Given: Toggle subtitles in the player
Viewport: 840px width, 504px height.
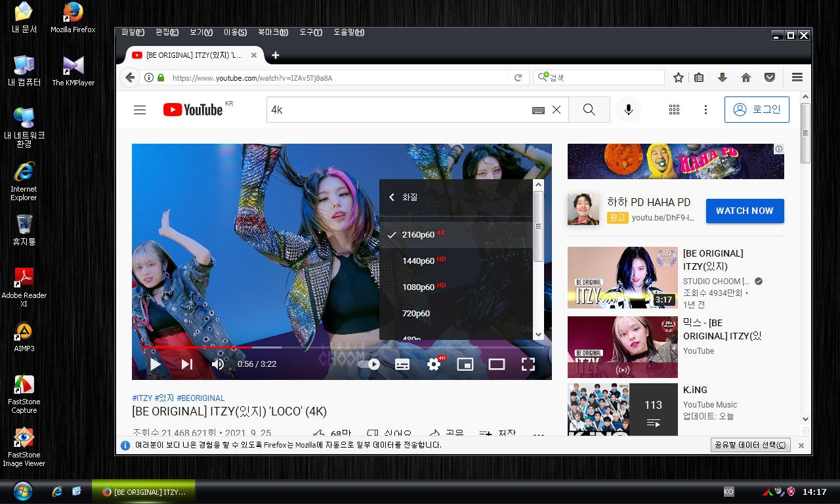Looking at the screenshot, I should [402, 364].
